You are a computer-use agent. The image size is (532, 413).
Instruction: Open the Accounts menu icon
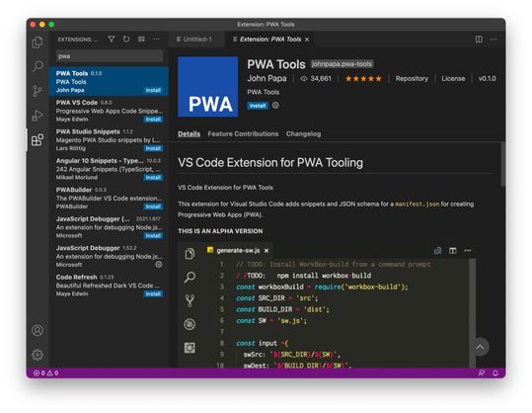coord(38,330)
